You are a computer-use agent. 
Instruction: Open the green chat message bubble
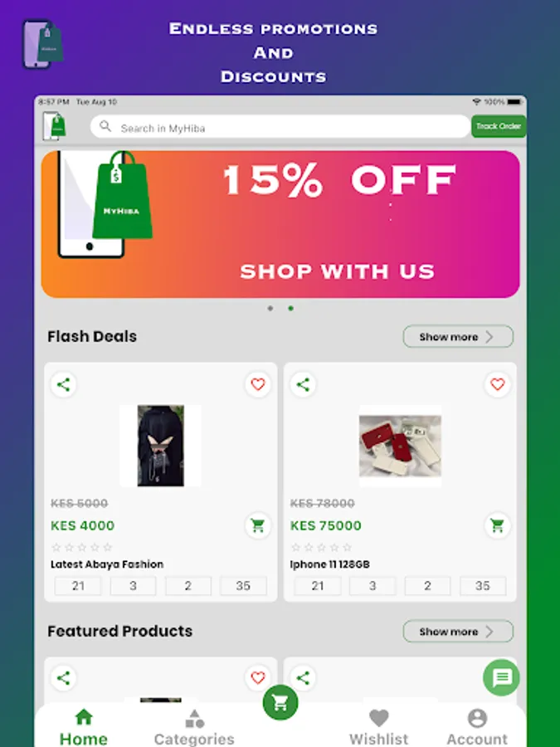[502, 677]
